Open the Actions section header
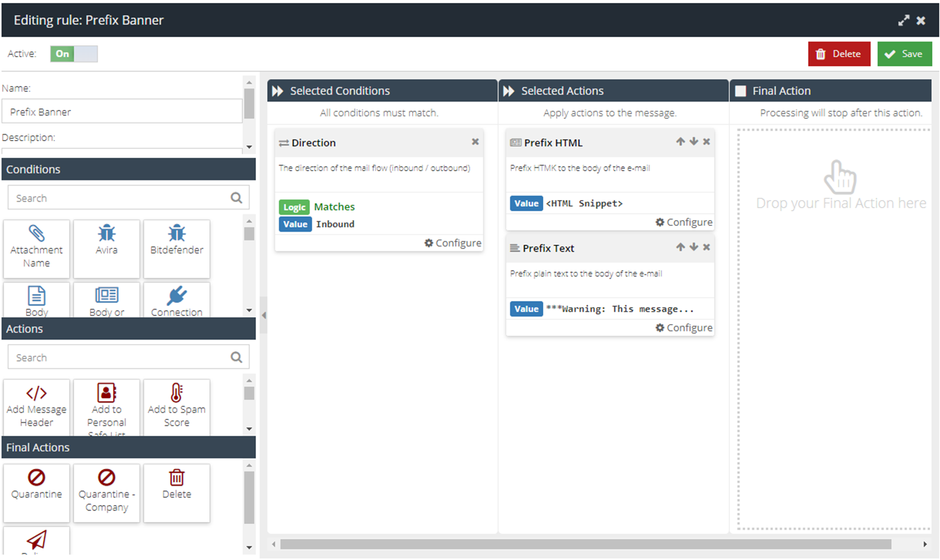This screenshot has height=560, width=940. (128, 329)
